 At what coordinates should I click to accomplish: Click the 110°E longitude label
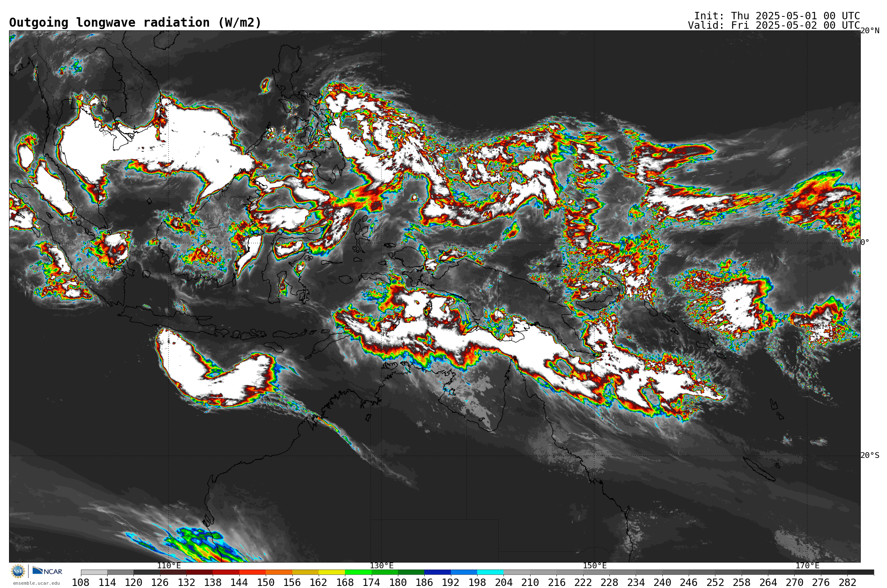click(x=169, y=566)
